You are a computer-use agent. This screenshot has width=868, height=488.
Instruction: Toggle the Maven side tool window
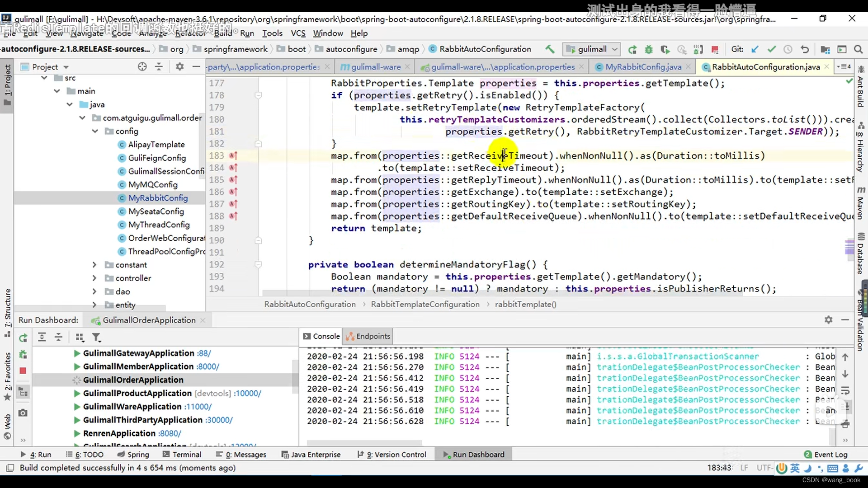[860, 202]
